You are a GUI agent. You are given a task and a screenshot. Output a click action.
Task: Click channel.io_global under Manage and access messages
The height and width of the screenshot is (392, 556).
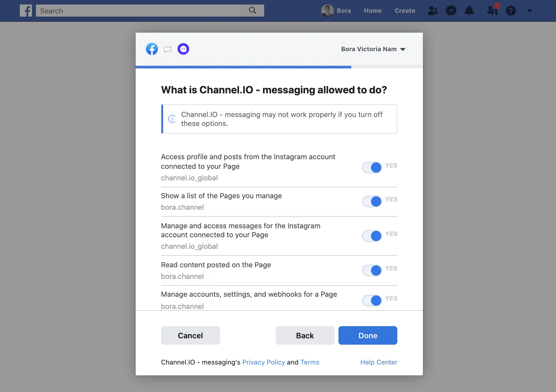point(189,246)
